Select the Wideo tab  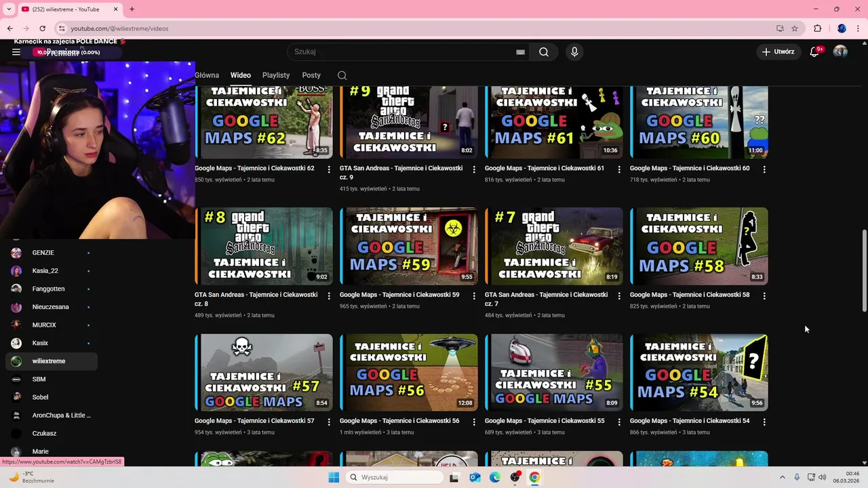coord(241,75)
